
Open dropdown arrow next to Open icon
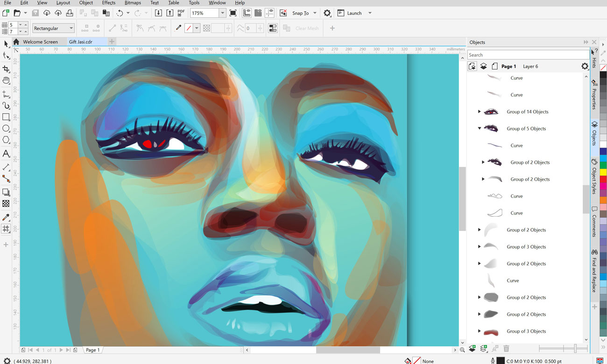click(25, 13)
